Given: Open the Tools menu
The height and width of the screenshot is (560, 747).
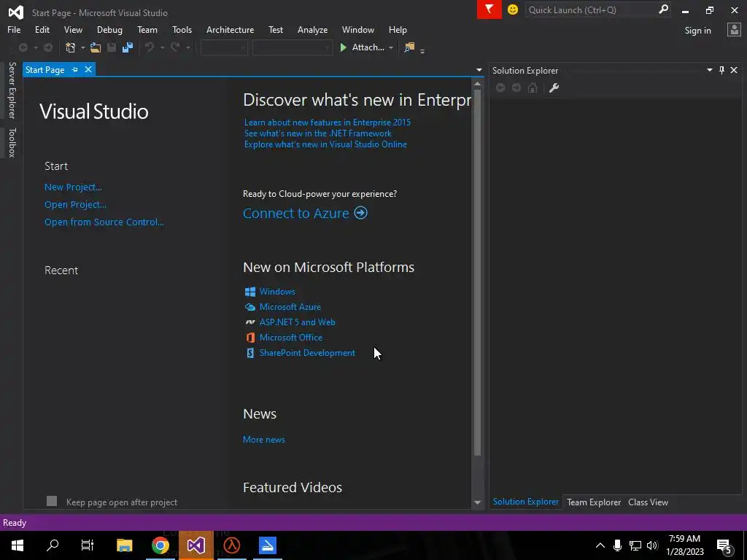Looking at the screenshot, I should (x=182, y=29).
